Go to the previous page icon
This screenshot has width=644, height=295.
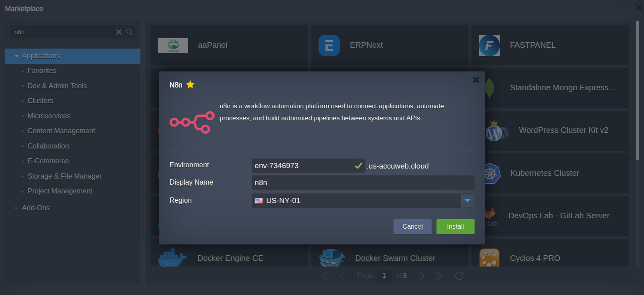[x=342, y=276]
